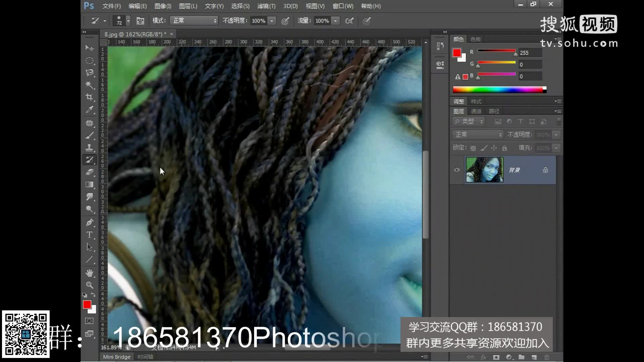Toggle lock image pixels brush icon

[x=484, y=148]
